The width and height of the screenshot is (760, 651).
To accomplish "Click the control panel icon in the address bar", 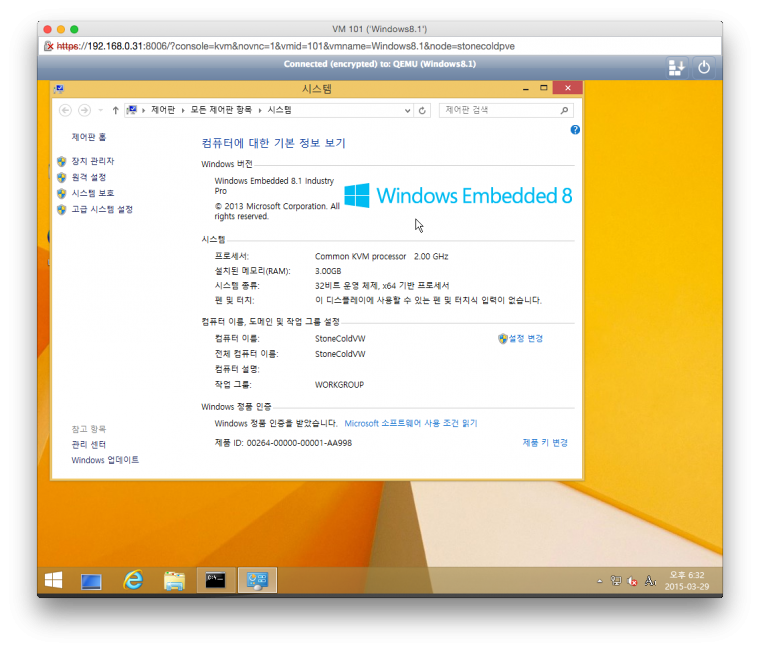I will pyautogui.click(x=132, y=110).
